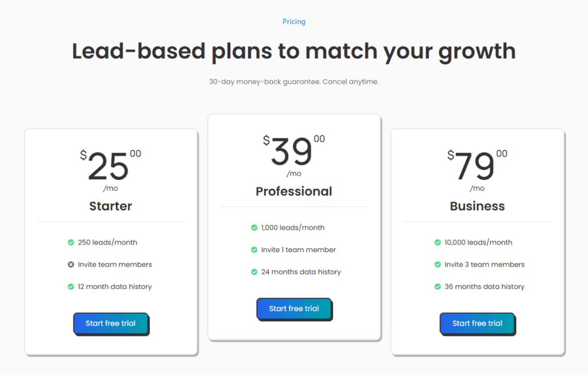Click check icon beside 24 months data history

click(254, 272)
